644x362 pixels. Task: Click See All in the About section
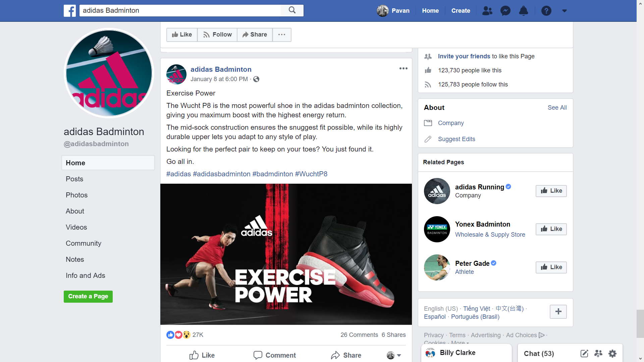click(557, 108)
